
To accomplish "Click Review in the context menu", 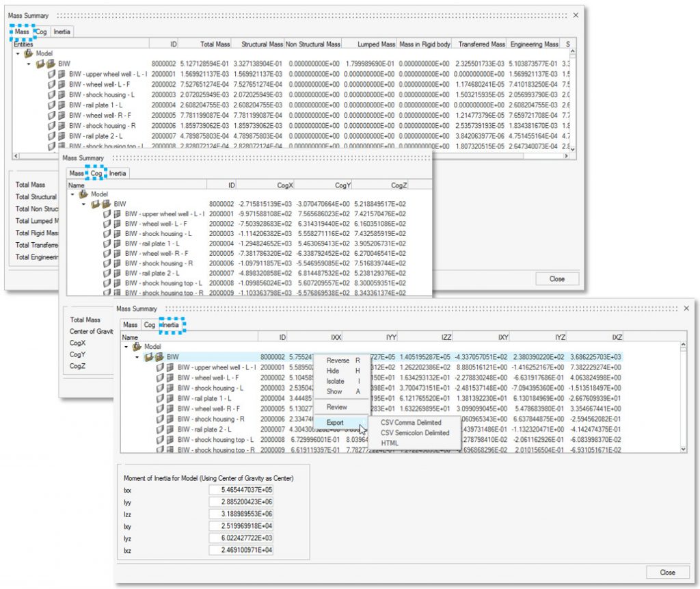I will pyautogui.click(x=336, y=407).
